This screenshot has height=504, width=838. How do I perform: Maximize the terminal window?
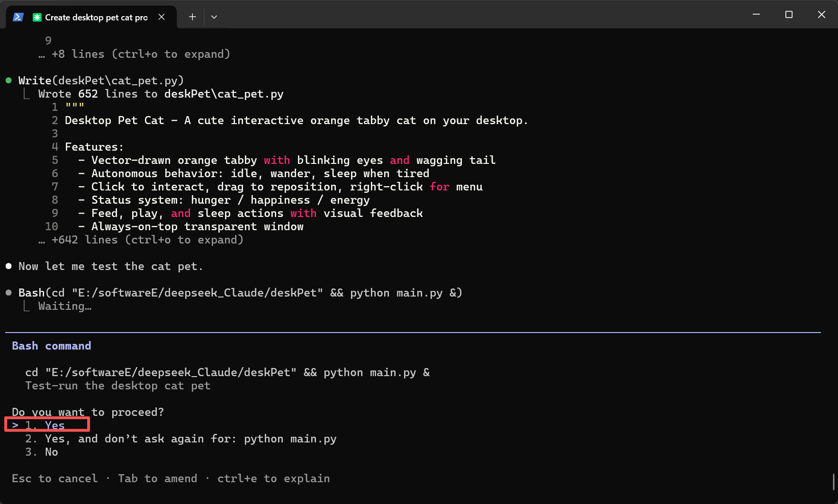[x=789, y=15]
